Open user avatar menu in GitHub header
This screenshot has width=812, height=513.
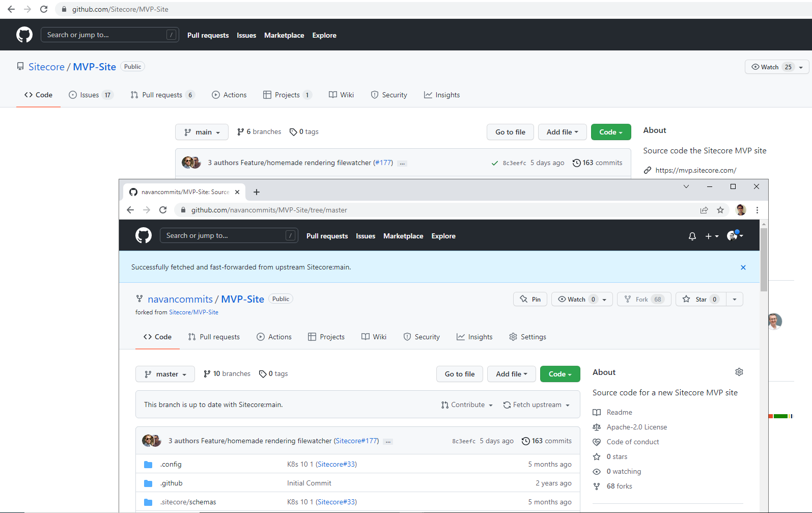735,235
